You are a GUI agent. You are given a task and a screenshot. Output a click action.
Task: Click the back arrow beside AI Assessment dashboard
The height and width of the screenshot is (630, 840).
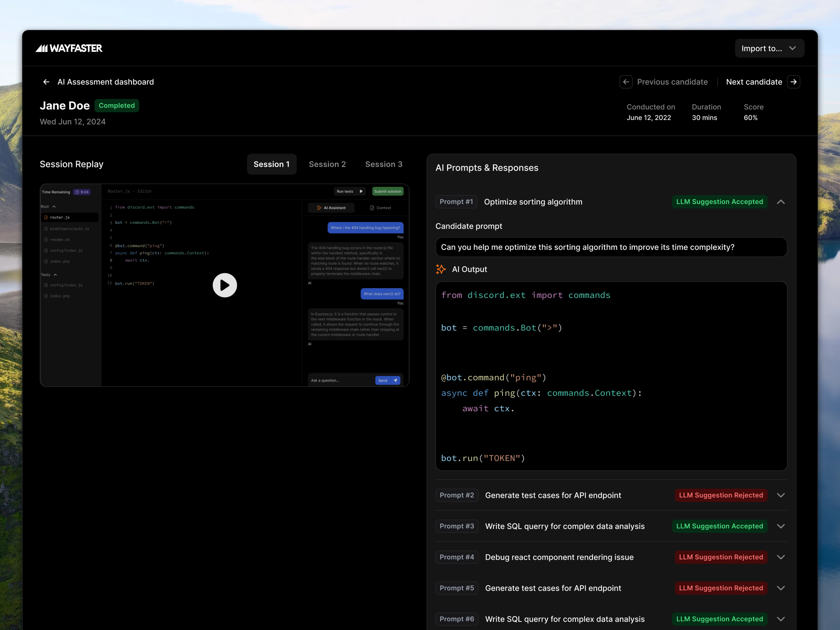tap(46, 82)
